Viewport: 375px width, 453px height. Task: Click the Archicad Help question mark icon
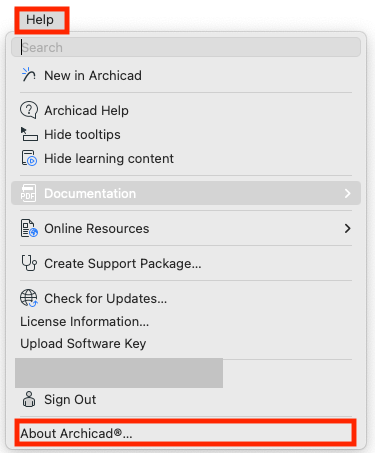(29, 110)
